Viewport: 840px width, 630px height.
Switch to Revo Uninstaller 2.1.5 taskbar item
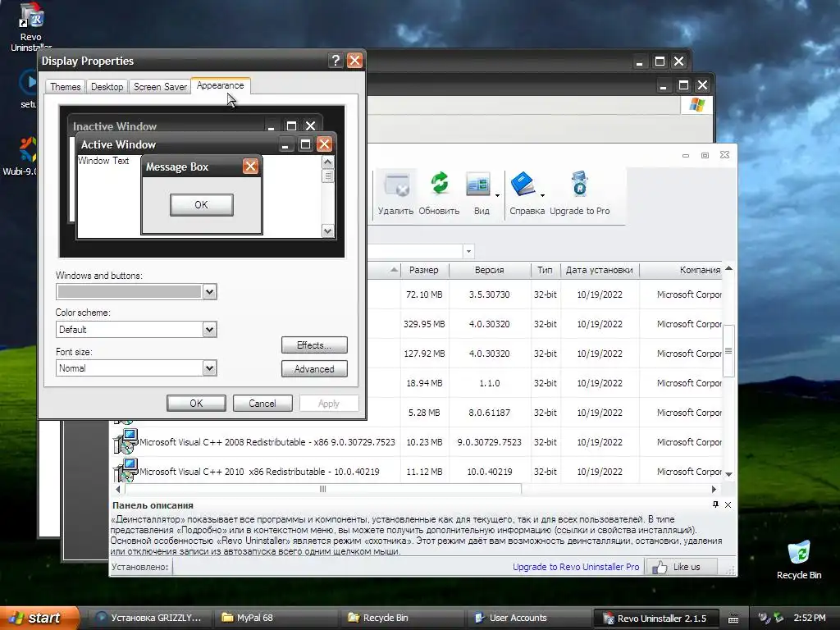655,618
